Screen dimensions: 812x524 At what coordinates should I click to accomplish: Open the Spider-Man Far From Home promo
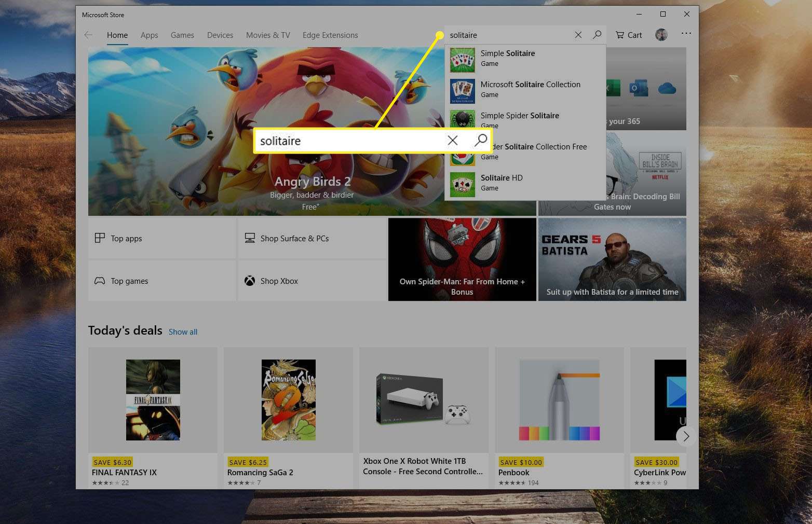tap(462, 259)
